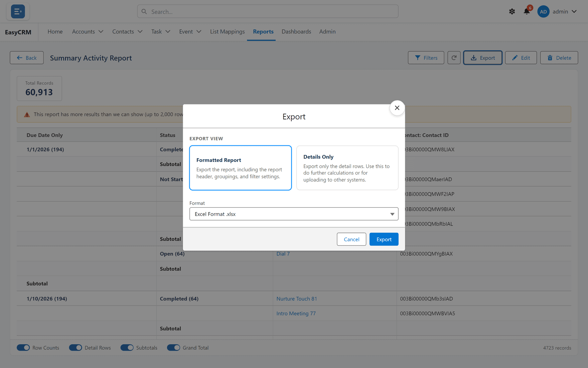Open the Intro Meeting 77 link
This screenshot has width=588, height=368.
click(x=296, y=313)
